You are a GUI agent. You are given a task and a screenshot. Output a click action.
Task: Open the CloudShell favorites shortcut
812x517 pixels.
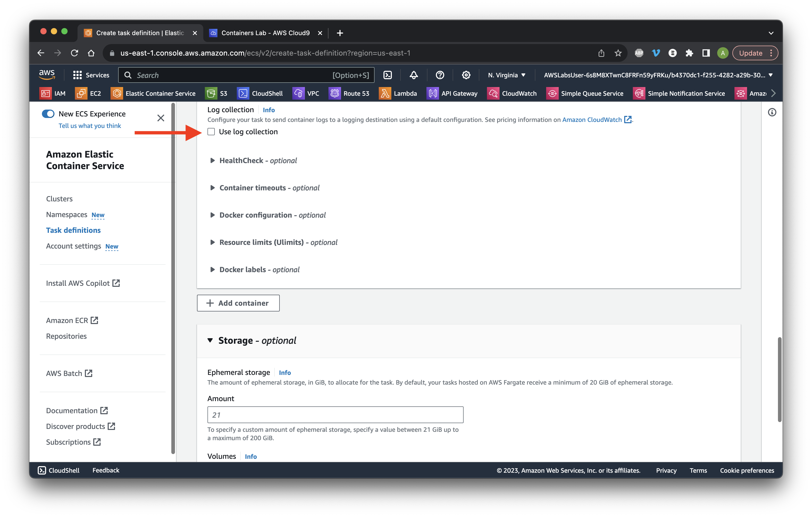point(260,94)
